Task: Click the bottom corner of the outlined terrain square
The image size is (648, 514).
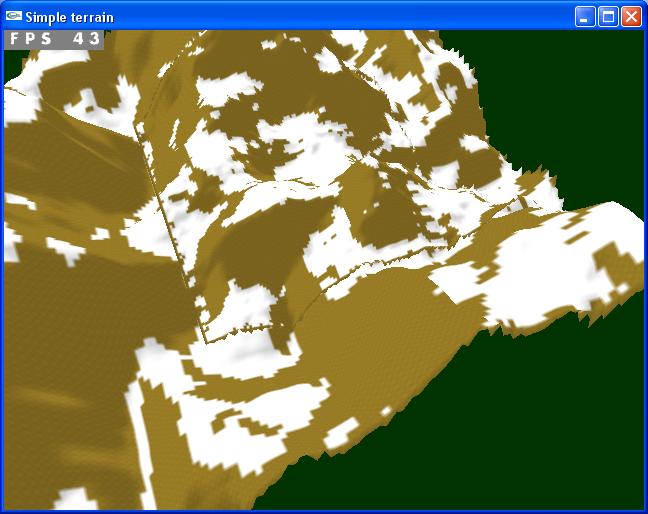Action: coord(204,342)
